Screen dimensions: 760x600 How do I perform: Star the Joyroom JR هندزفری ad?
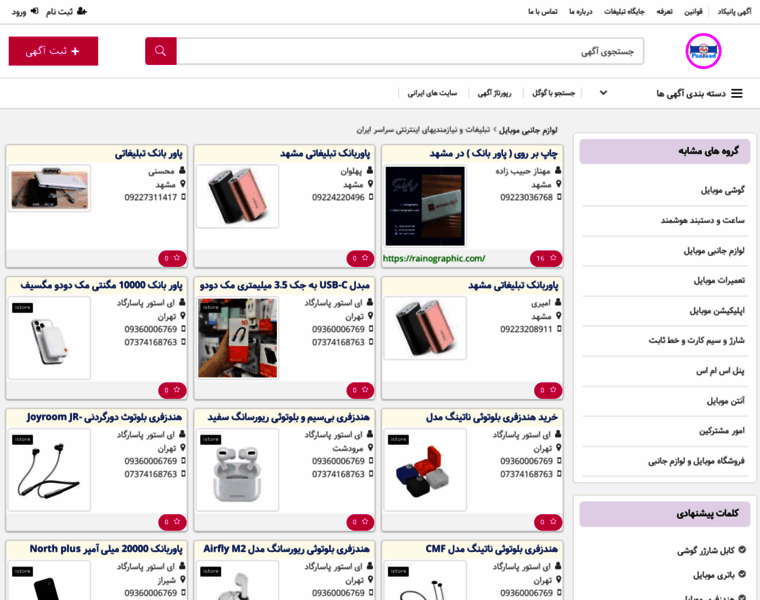coord(172,522)
